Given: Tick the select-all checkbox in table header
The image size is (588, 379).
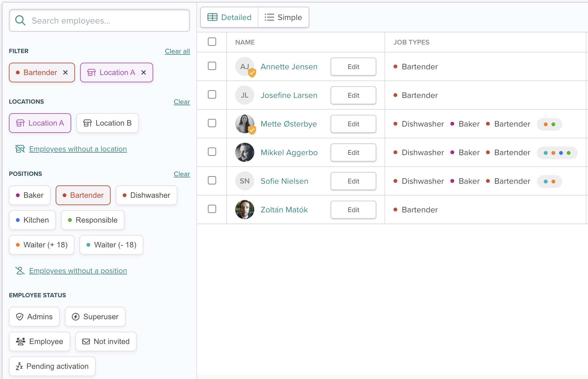Looking at the screenshot, I should click(x=212, y=42).
